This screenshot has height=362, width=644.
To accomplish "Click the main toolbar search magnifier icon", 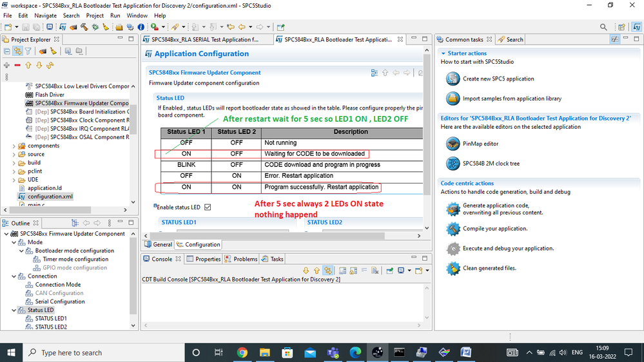I will click(x=603, y=27).
